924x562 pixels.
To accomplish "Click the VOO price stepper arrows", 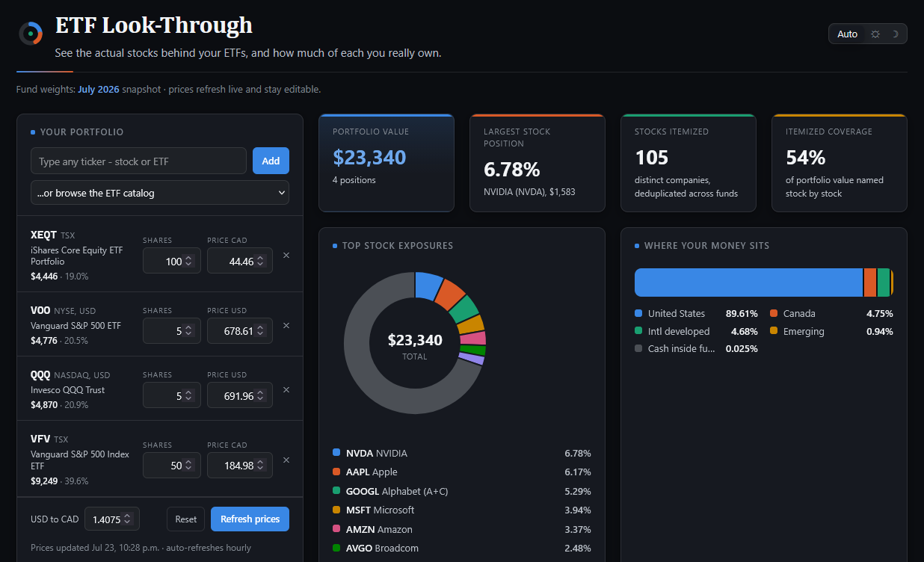I will tap(260, 331).
